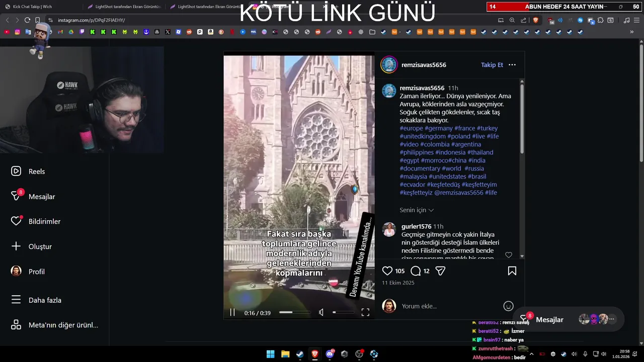Reload the Instagram page
The image size is (644, 362).
[27, 20]
